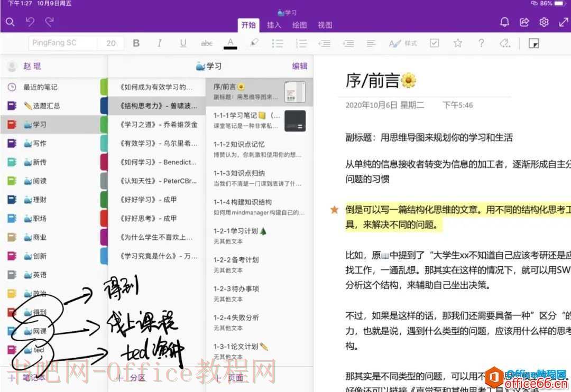Select the orange star tag beside highlighted text

(x=334, y=210)
